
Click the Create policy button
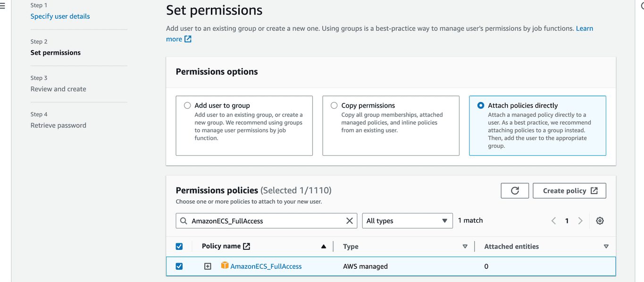(569, 190)
